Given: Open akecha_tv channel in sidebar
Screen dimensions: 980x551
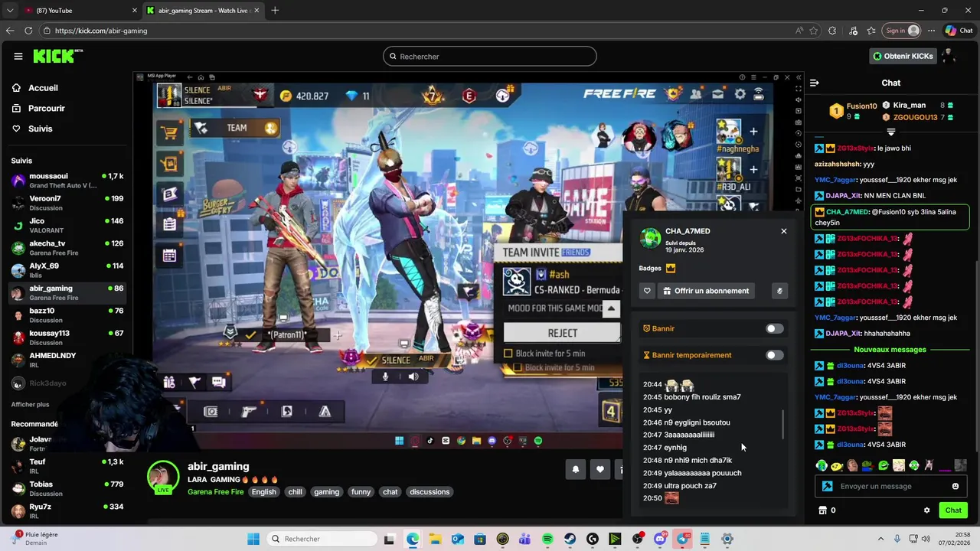Looking at the screenshot, I should (x=67, y=248).
